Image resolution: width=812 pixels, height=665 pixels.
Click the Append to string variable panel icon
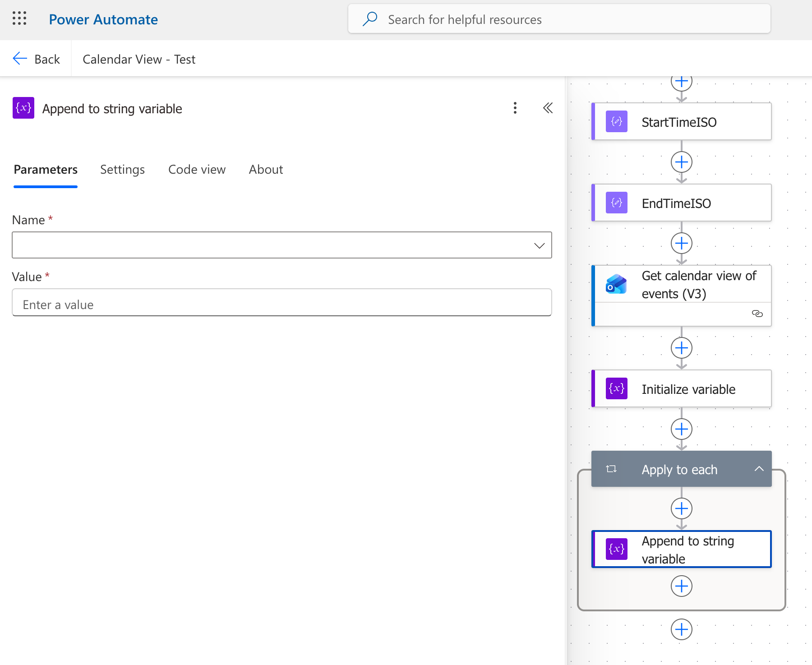coord(23,108)
